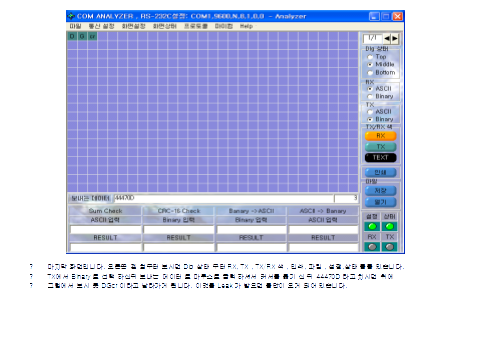Image resolution: width=481 pixels, height=361 pixels.
Task: Click the 'G' data cell in grid
Action: [x=82, y=36]
